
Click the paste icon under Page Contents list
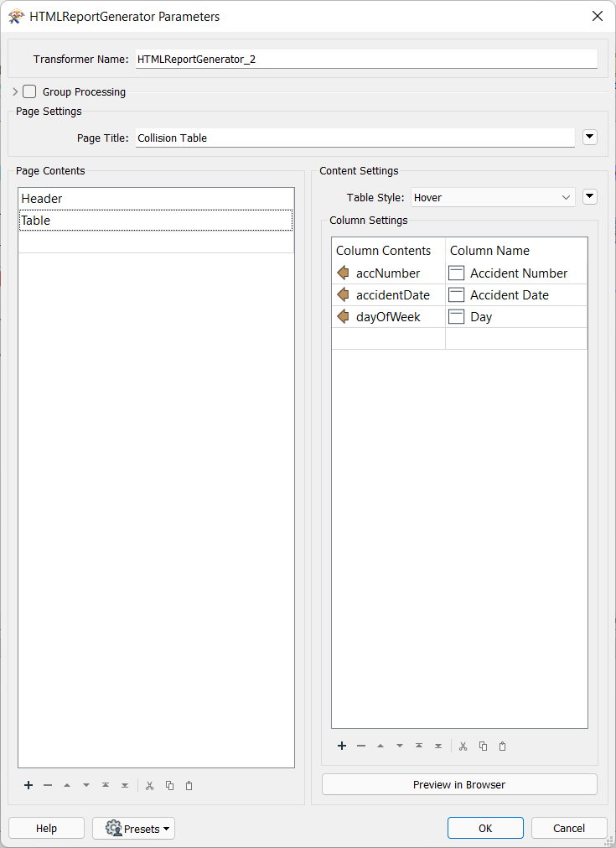tap(189, 785)
